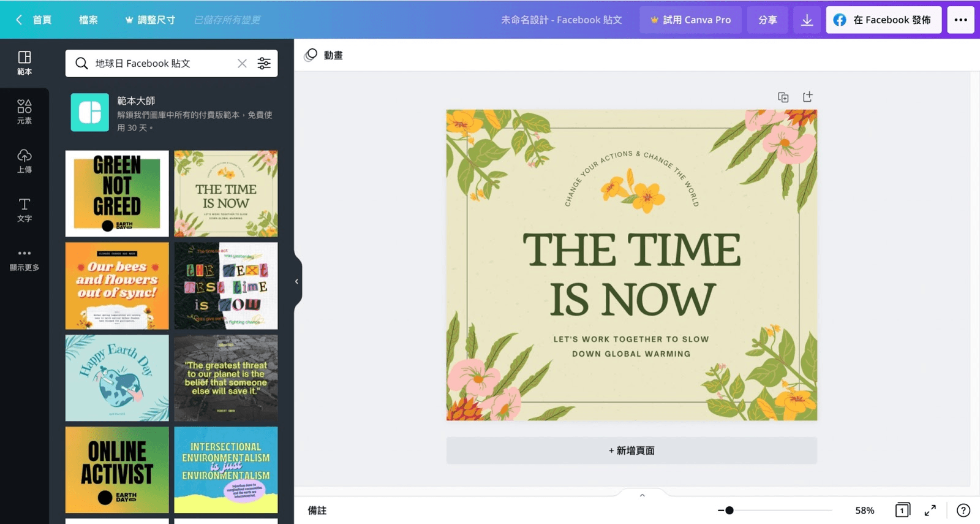The image size is (980, 524).
Task: Collapse the side panel with arrow handle
Action: [297, 281]
